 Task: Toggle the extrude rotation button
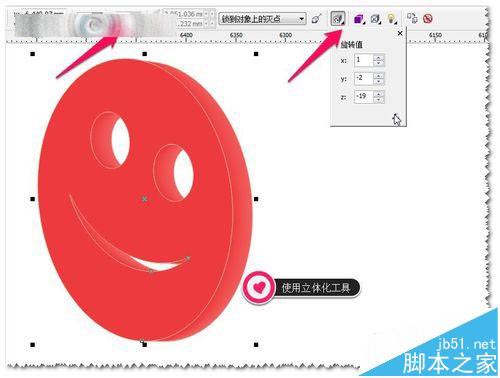click(x=338, y=19)
